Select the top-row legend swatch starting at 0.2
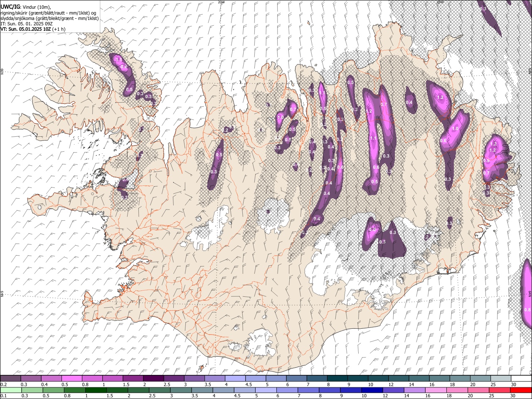Screen dimensions: 532x399 coord(10,378)
